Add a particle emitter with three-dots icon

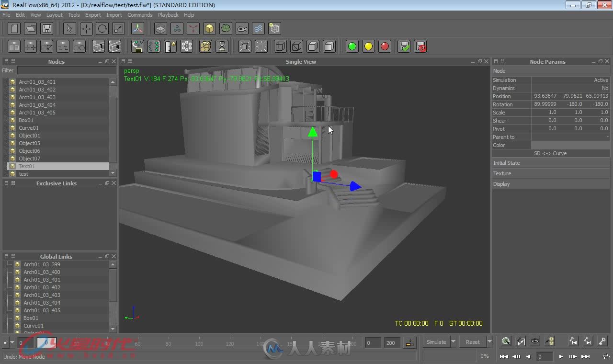(177, 29)
